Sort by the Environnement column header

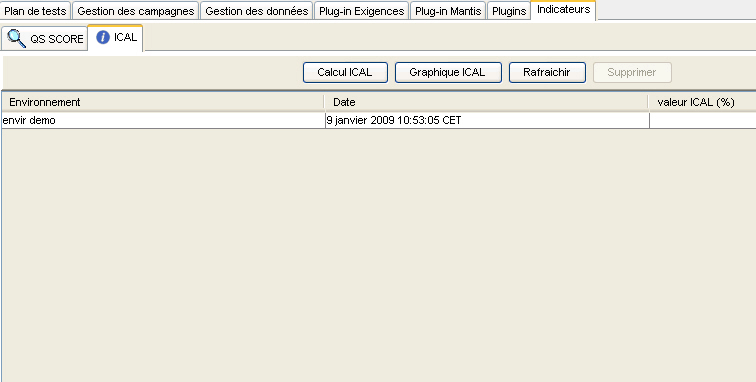tap(162, 102)
